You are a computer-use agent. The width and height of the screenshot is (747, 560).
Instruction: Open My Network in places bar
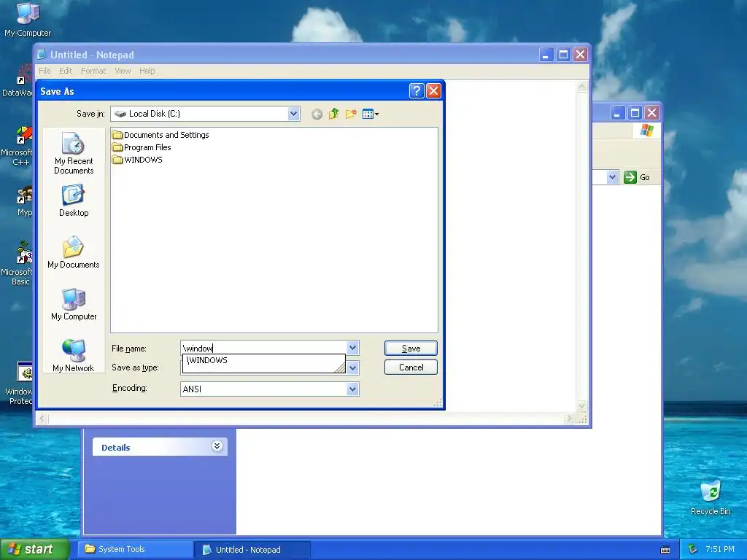[74, 356]
